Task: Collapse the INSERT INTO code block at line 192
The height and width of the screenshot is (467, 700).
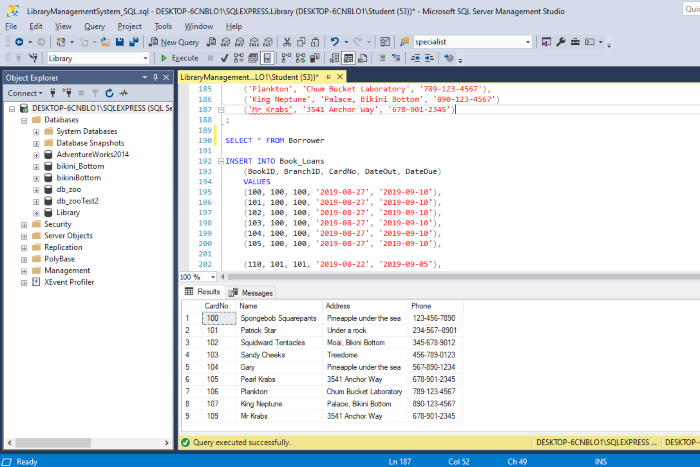Action: [x=221, y=161]
